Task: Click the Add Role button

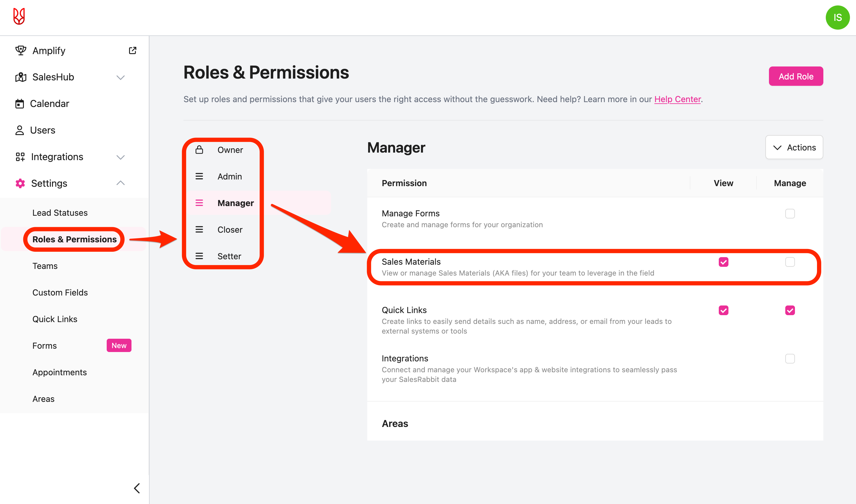Action: point(796,76)
